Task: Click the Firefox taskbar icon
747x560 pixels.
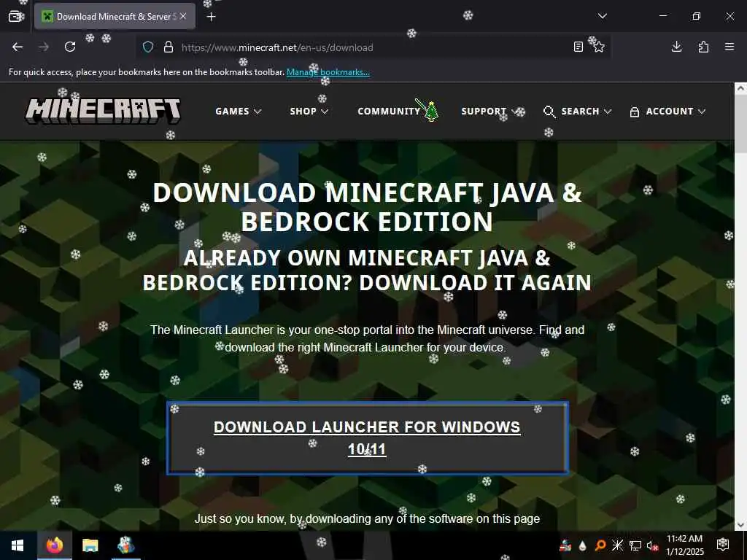Action: [54, 545]
